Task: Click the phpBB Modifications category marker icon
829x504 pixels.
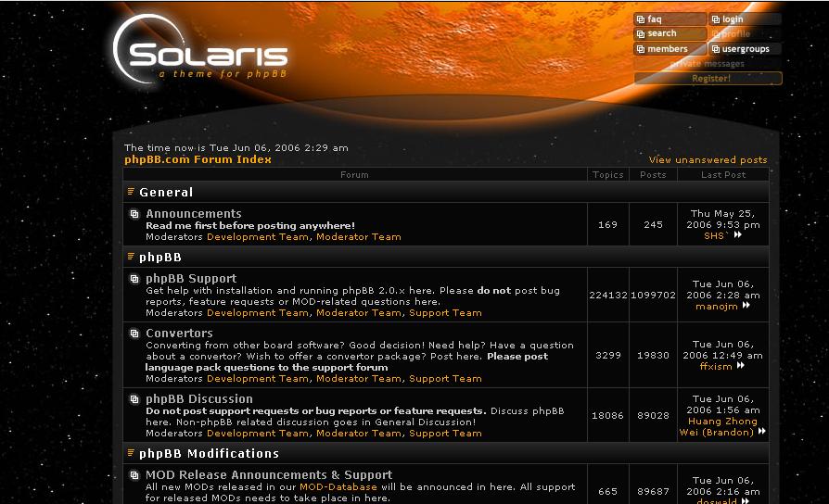Action: pos(131,453)
